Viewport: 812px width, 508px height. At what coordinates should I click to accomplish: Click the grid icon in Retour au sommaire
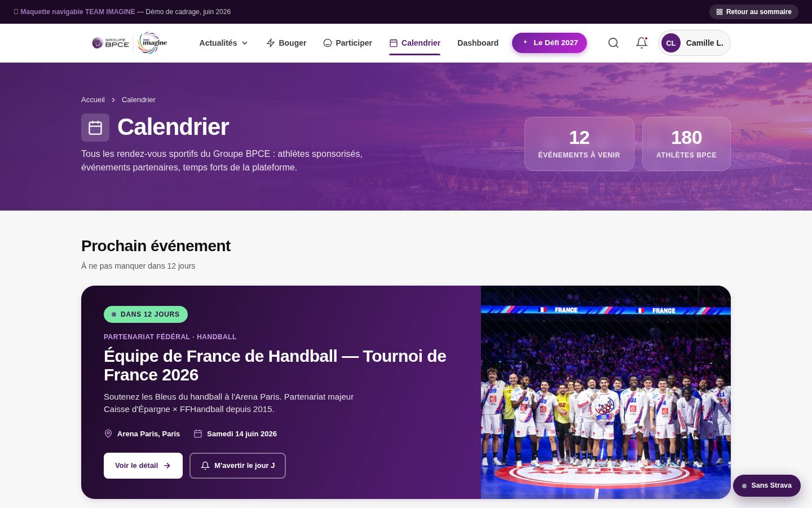(x=720, y=12)
